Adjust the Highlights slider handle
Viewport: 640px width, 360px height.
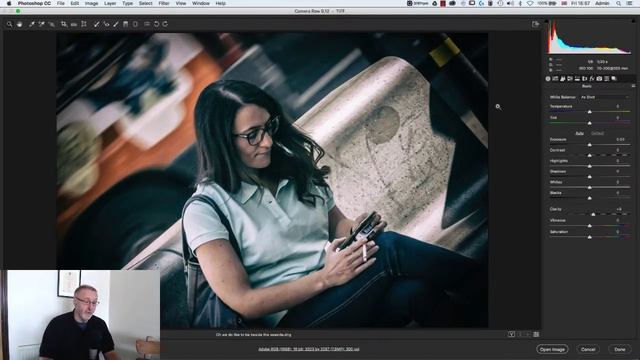pos(589,166)
